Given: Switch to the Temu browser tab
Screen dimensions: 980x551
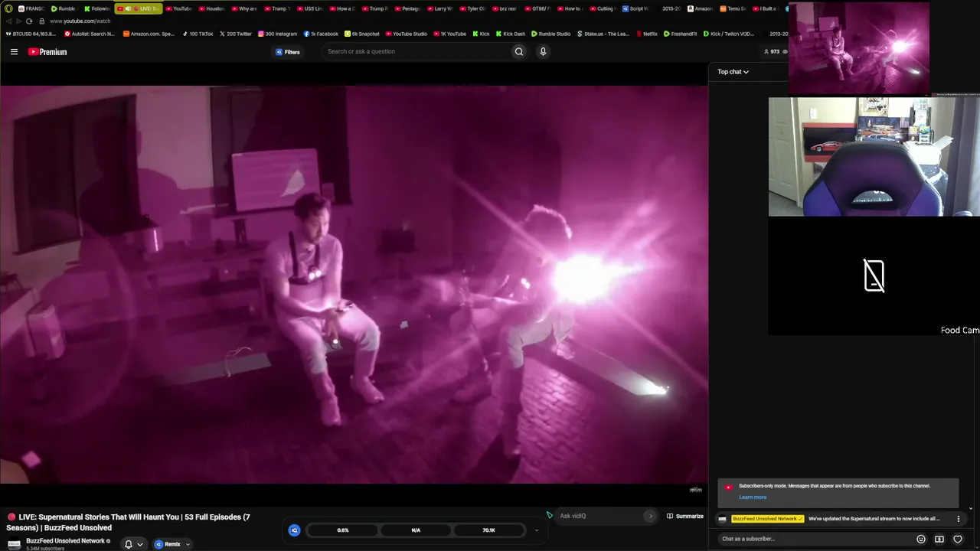Looking at the screenshot, I should tap(733, 8).
